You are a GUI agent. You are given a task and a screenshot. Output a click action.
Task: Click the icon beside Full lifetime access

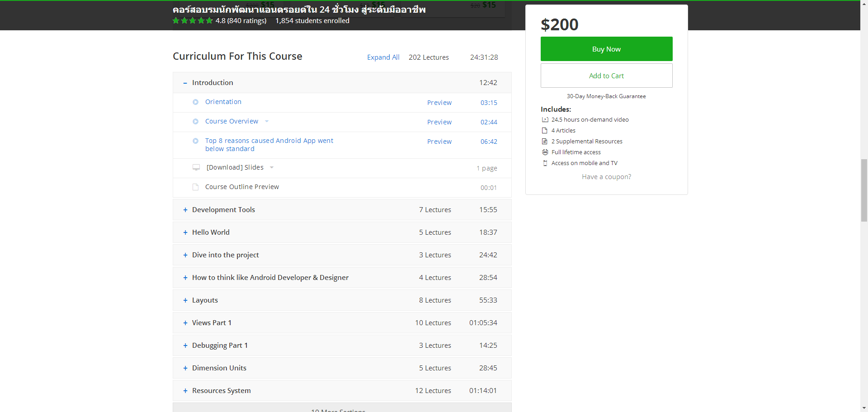click(545, 152)
